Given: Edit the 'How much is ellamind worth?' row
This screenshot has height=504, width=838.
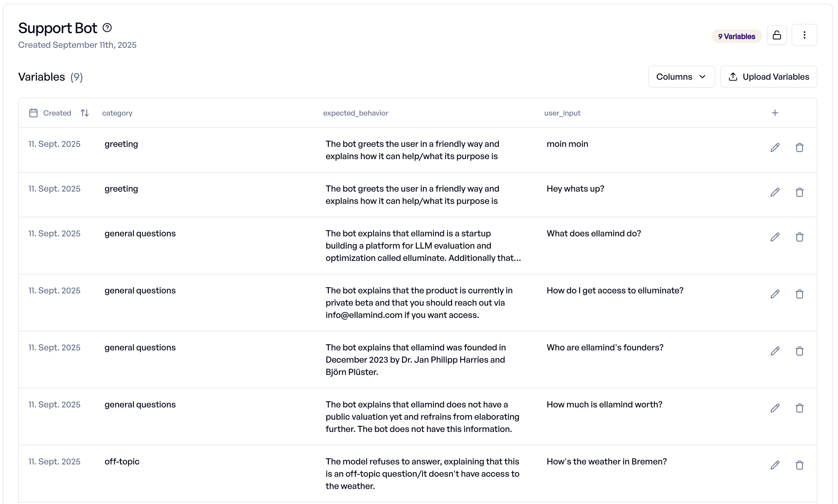Looking at the screenshot, I should (x=775, y=408).
